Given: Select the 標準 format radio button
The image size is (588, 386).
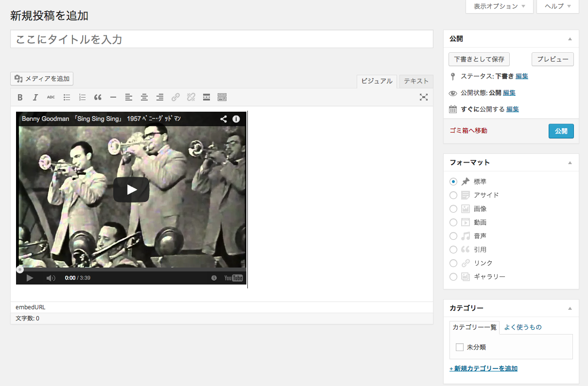Looking at the screenshot, I should tap(453, 182).
